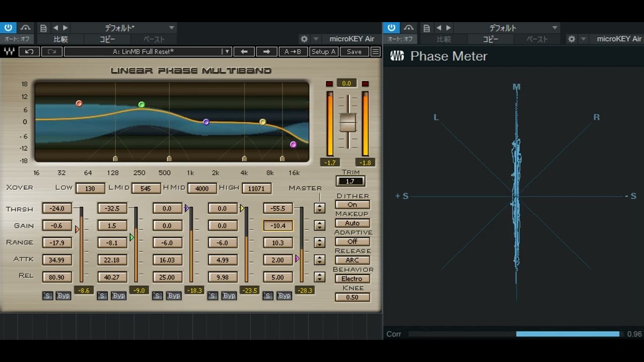
Task: Click Master Range up/down stepper
Action: 319,242
